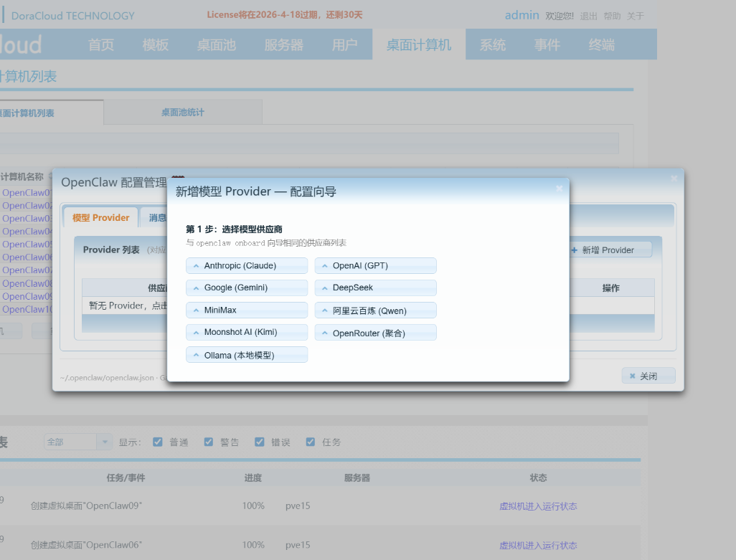
Task: Choose the 阿里云百炼 (Qwen) provider
Action: (375, 310)
